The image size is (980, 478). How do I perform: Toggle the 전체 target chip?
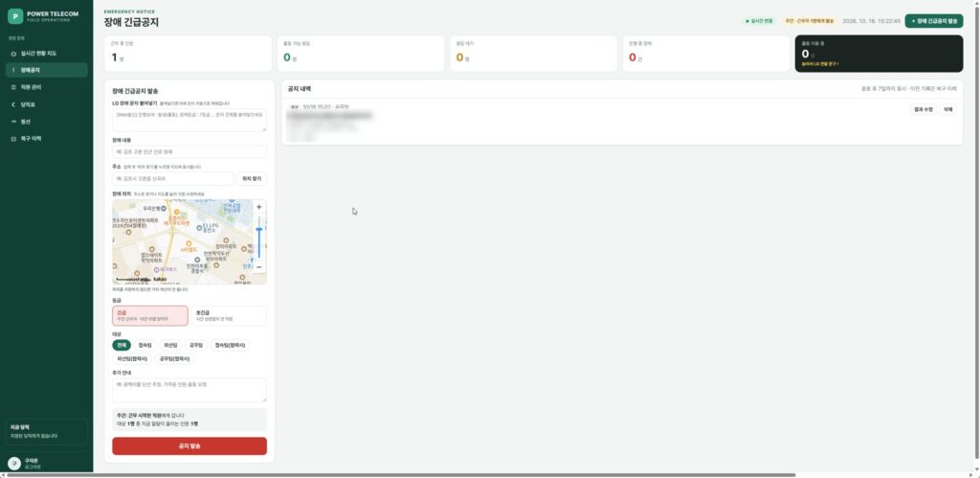(122, 346)
